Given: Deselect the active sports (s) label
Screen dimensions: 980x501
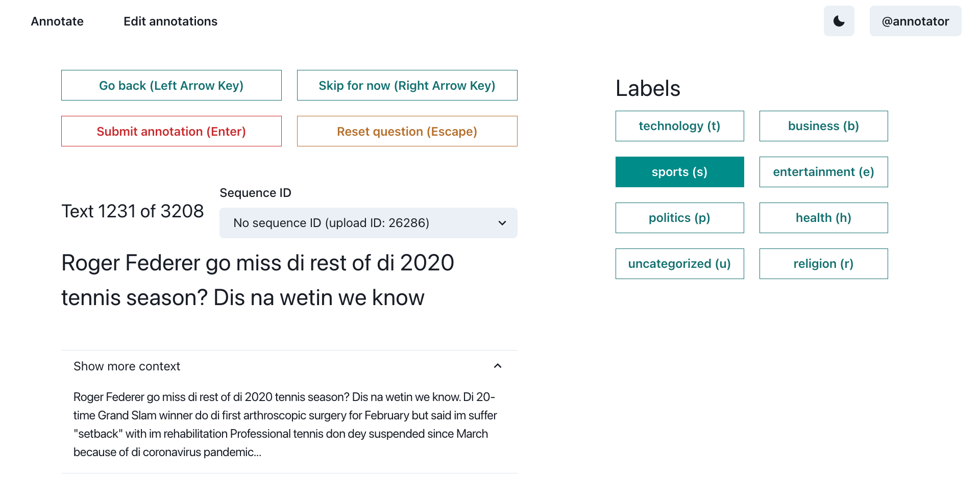Looking at the screenshot, I should (679, 172).
